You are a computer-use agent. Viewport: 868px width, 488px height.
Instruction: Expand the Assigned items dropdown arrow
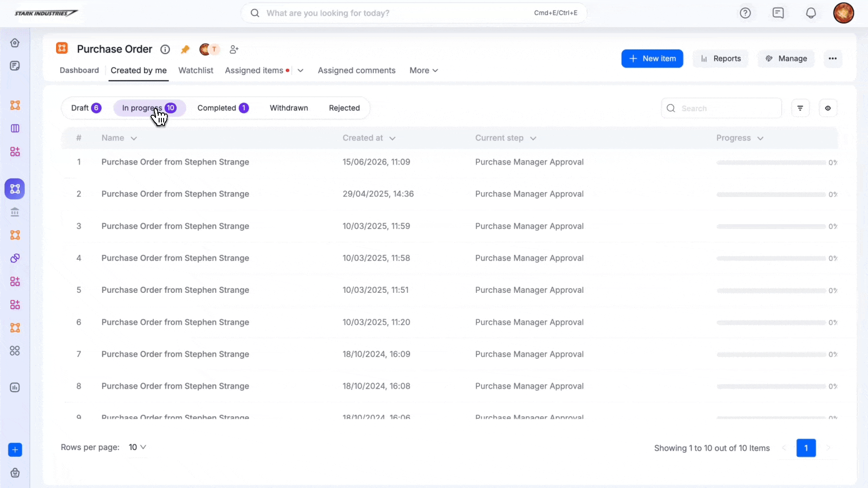click(x=300, y=70)
